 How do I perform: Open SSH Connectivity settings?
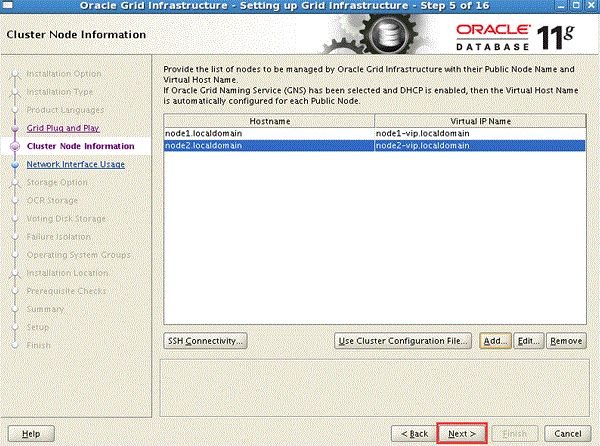pyautogui.click(x=205, y=340)
